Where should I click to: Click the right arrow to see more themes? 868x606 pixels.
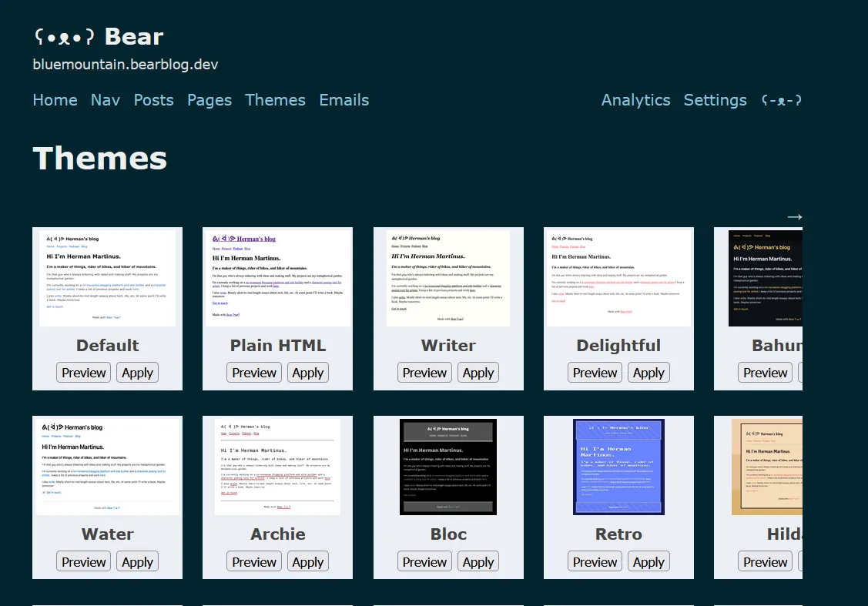794,217
